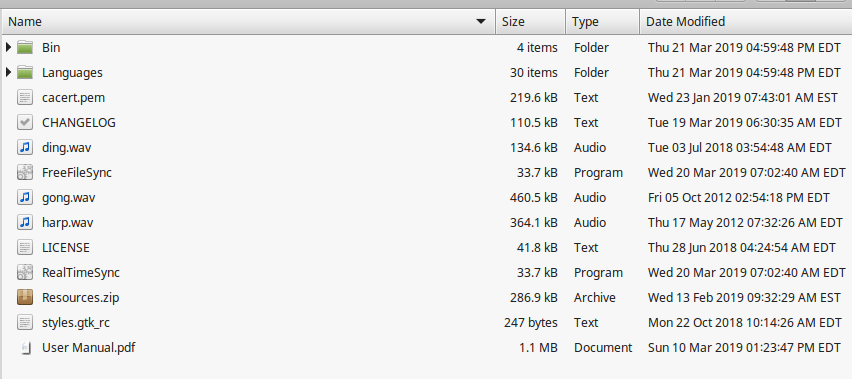Image resolution: width=852 pixels, height=379 pixels.
Task: Select the FreeFileSync file name
Action: point(77,173)
